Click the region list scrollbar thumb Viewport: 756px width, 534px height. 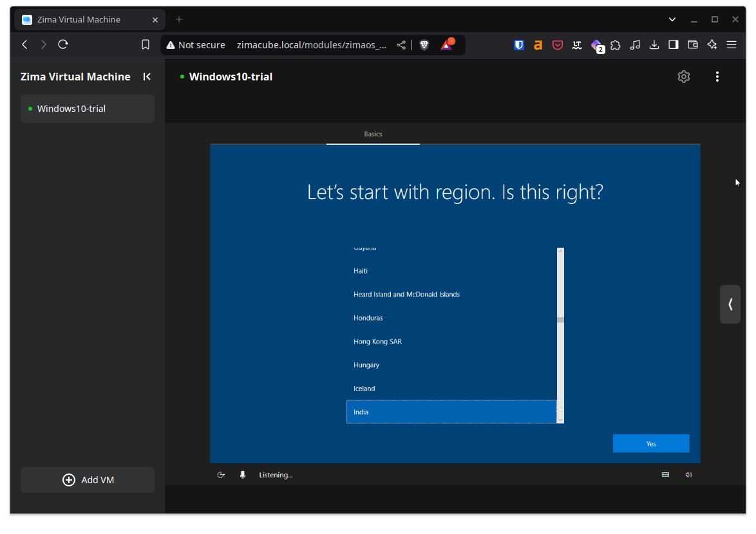560,320
